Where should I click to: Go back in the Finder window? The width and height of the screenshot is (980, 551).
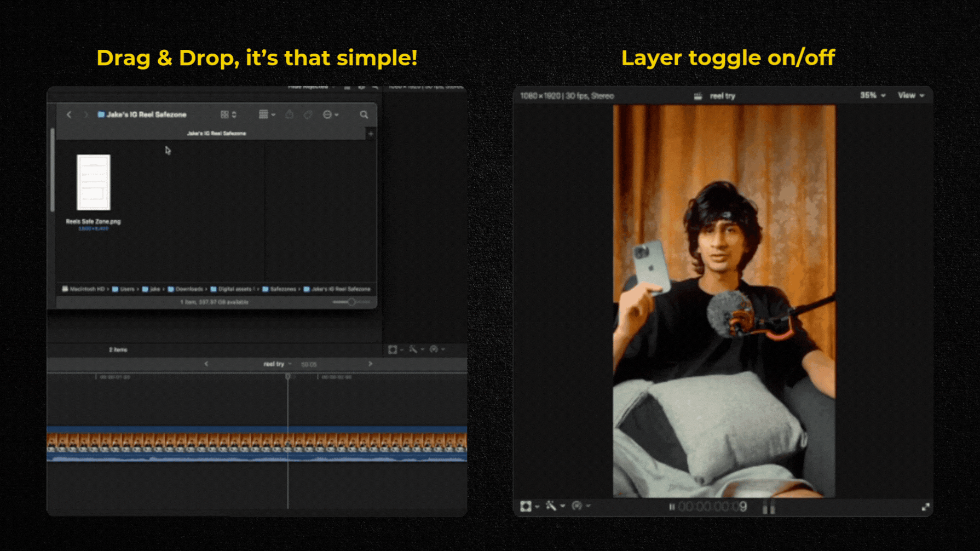[x=69, y=114]
